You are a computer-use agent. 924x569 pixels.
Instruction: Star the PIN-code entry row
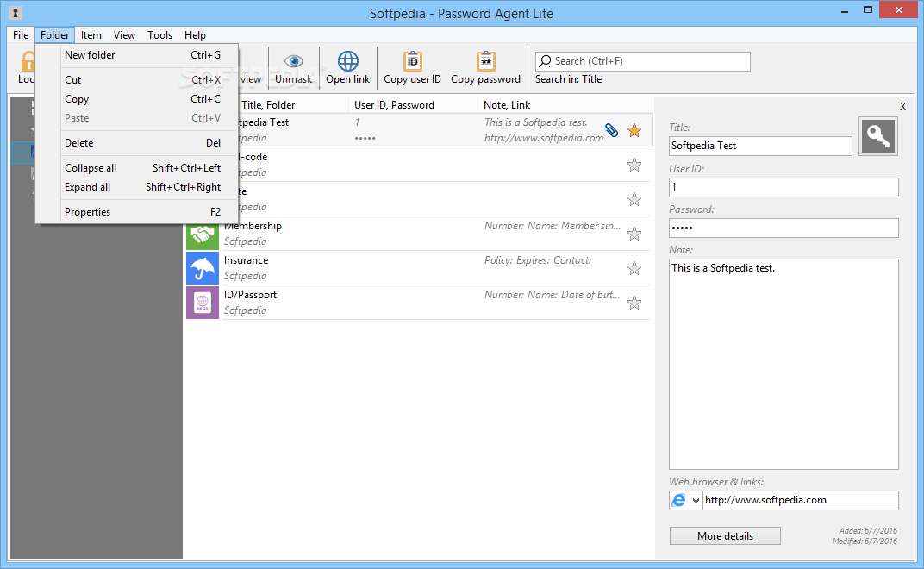click(x=634, y=166)
